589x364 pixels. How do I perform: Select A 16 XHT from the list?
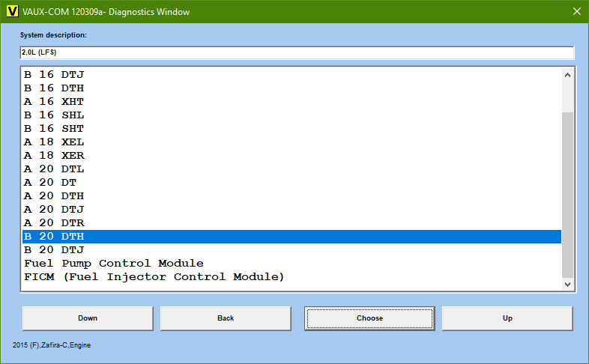[54, 102]
